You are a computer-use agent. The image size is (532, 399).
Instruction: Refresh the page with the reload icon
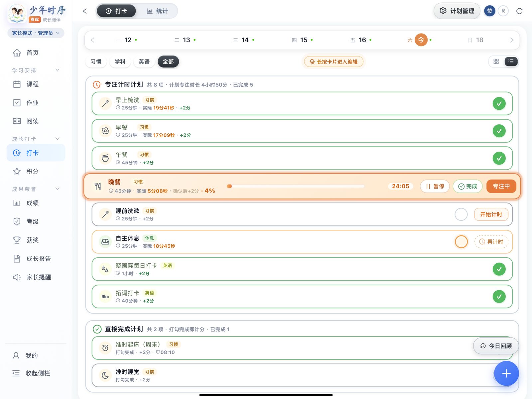point(519,11)
